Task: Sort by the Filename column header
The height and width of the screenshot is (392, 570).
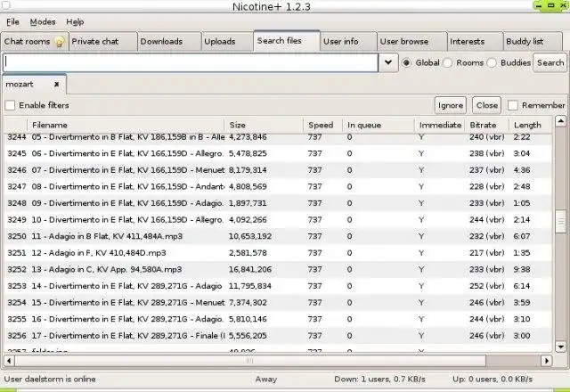Action: click(126, 125)
